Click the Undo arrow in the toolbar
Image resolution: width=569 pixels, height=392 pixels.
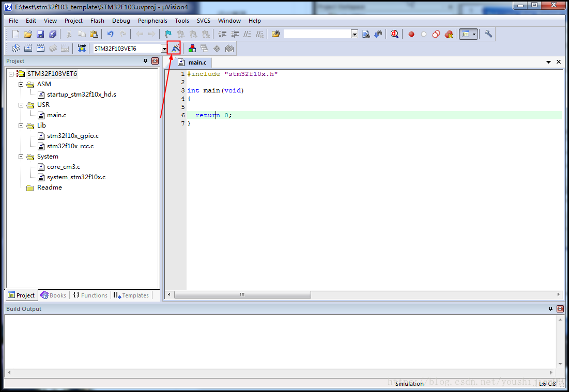pos(110,34)
